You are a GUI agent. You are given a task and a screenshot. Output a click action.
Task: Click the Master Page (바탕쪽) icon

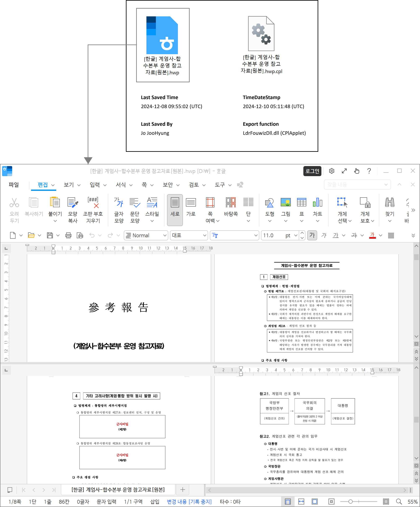231,203
